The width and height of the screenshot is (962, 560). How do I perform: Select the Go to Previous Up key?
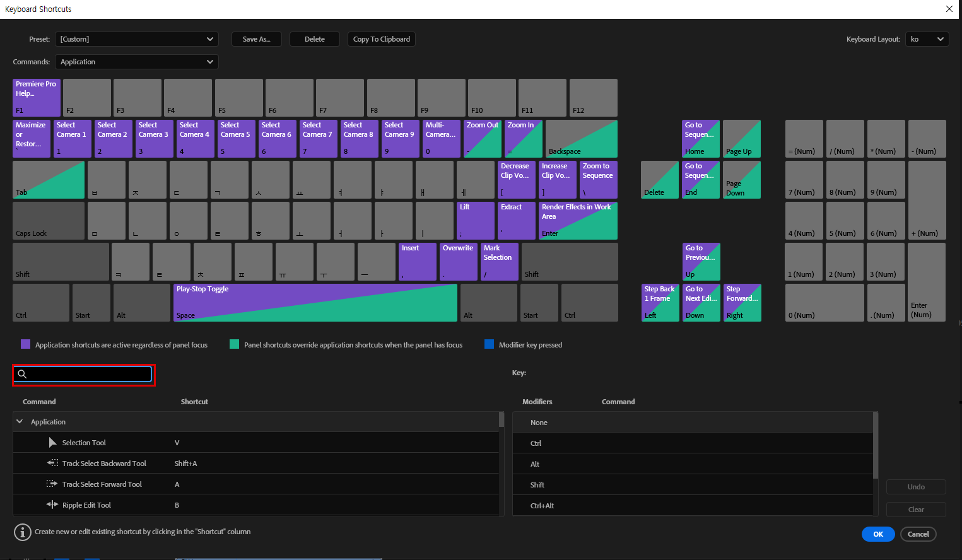701,262
